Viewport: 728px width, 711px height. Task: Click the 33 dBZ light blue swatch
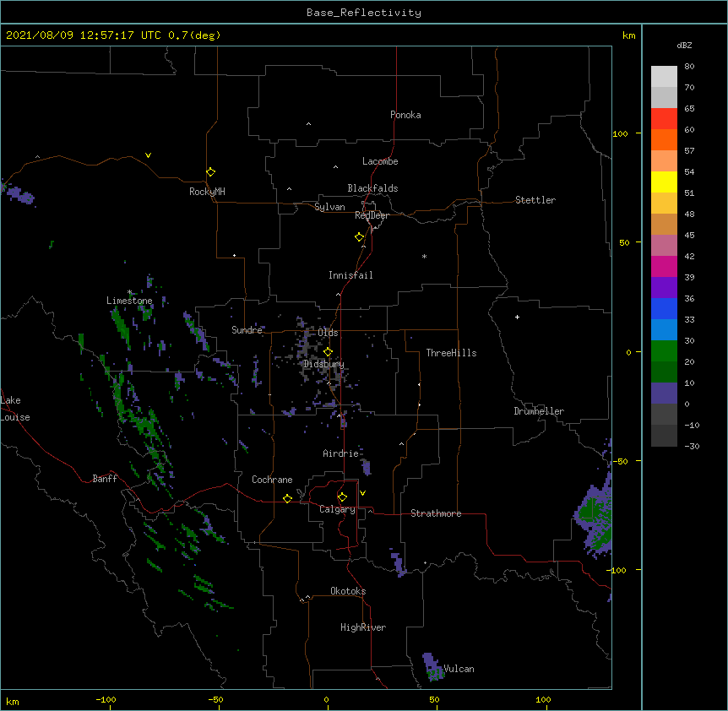664,330
